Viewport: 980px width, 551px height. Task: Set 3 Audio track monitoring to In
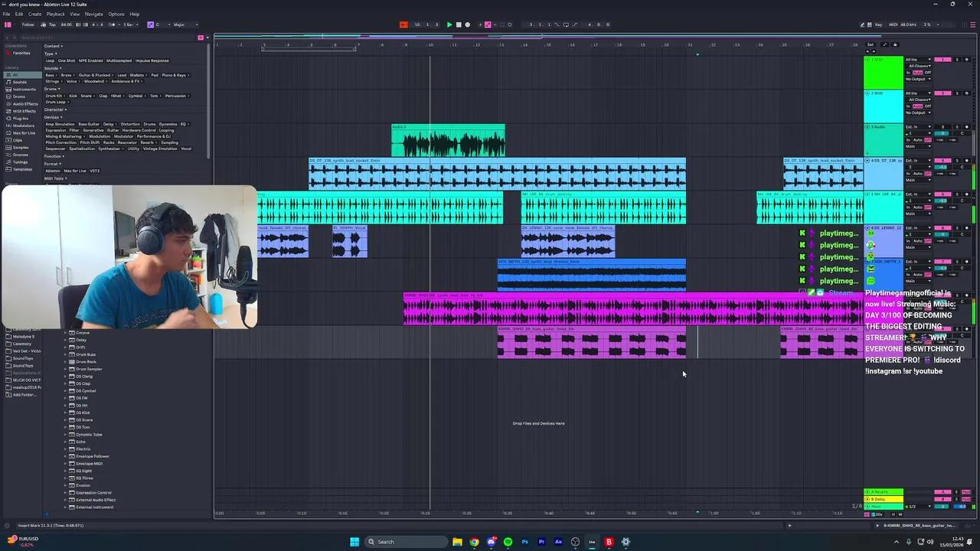click(x=907, y=140)
